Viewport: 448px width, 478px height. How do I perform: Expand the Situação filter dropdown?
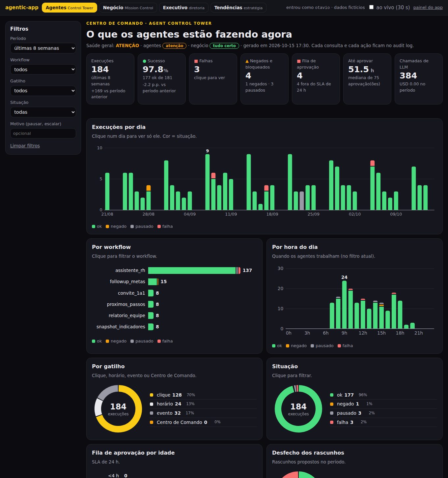43,112
